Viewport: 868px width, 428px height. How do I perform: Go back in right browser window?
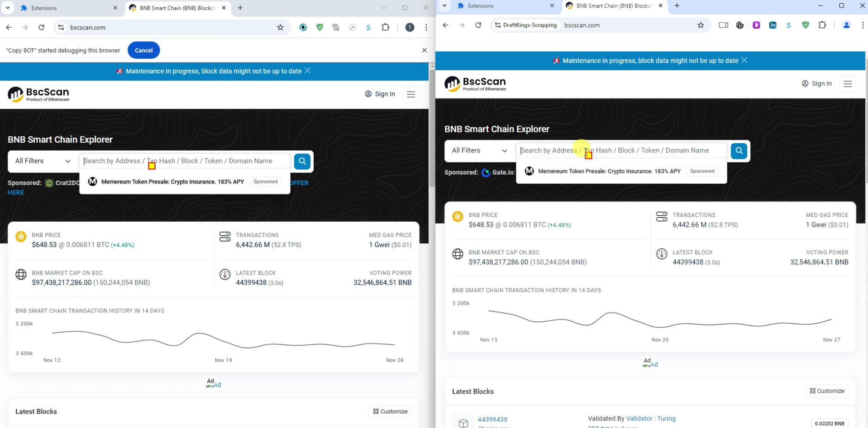tap(445, 25)
